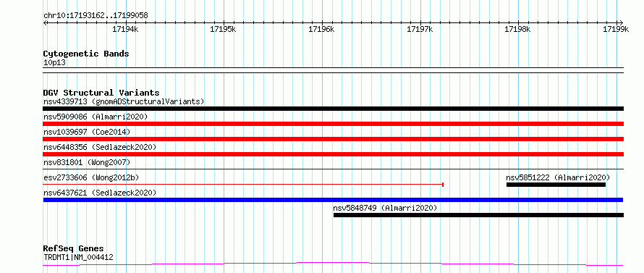Click the Cytogenetic Bands track heading
The height and width of the screenshot is (273, 644).
tap(86, 54)
